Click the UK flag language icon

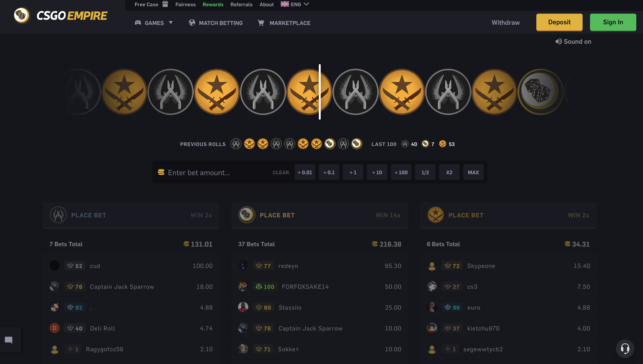pos(285,4)
